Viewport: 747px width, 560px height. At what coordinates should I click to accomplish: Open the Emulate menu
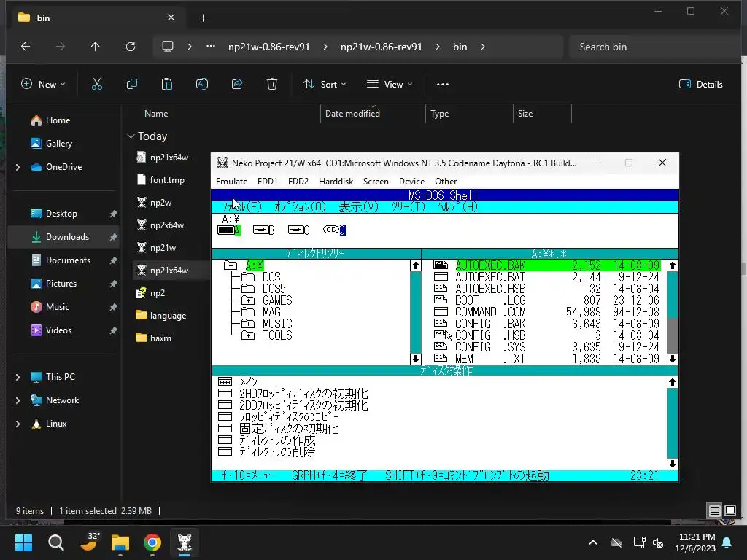point(231,182)
